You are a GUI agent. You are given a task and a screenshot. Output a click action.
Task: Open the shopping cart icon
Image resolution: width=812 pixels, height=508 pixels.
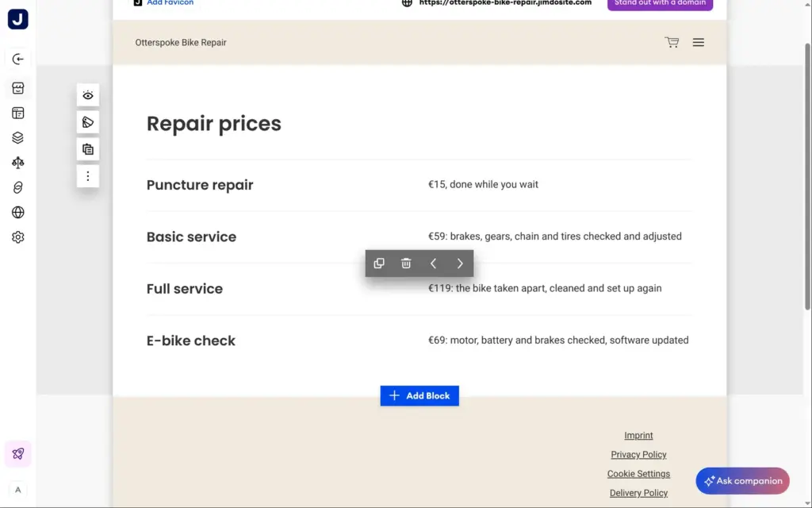tap(672, 43)
